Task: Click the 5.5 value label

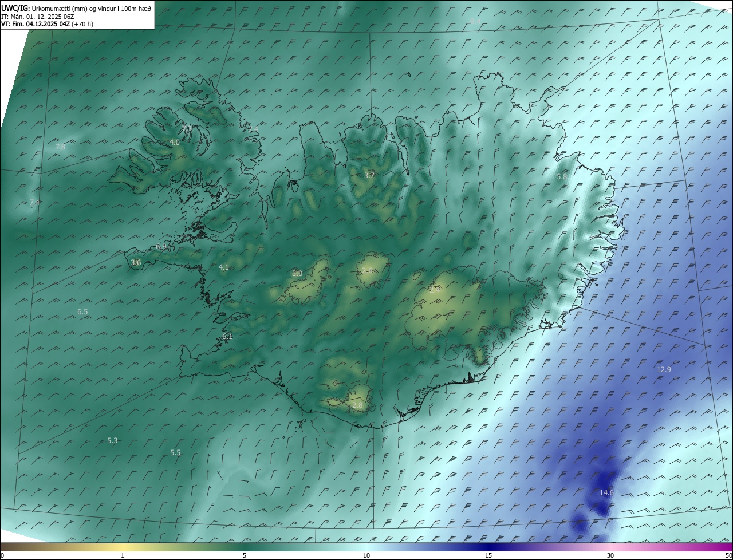Action: tap(175, 453)
